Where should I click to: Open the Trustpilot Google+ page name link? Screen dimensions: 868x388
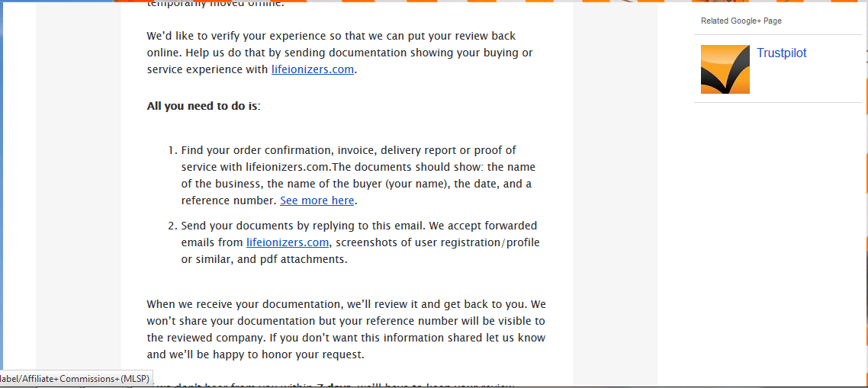(x=782, y=53)
